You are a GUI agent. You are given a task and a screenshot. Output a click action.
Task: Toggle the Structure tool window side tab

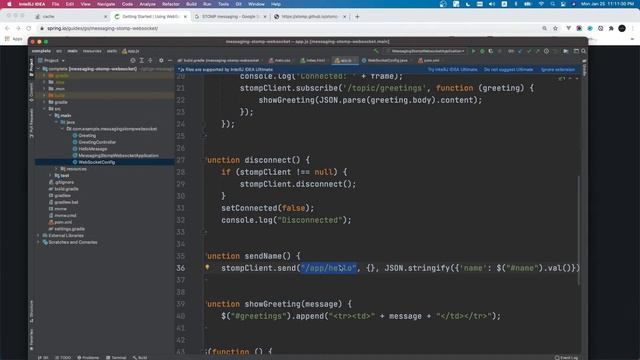click(x=31, y=311)
